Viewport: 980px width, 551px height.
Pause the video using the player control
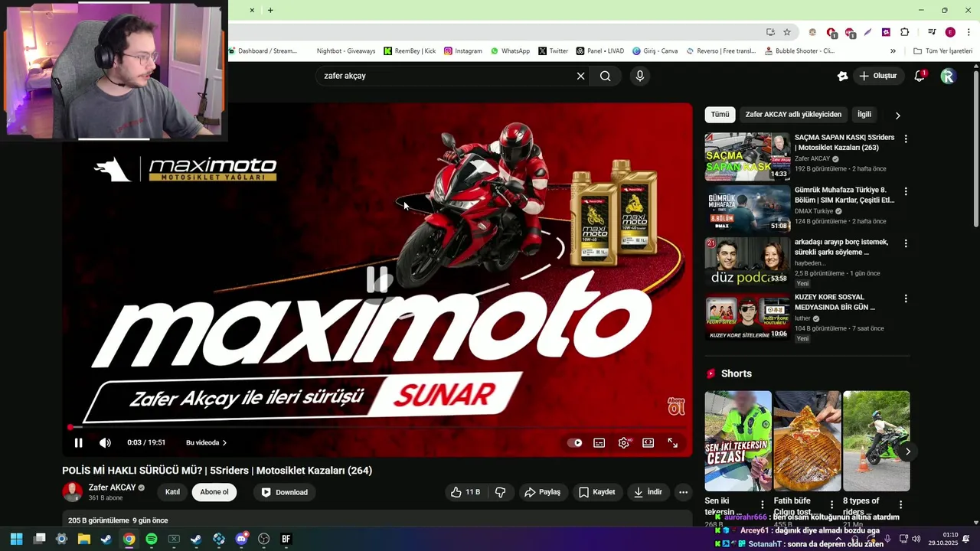[78, 442]
